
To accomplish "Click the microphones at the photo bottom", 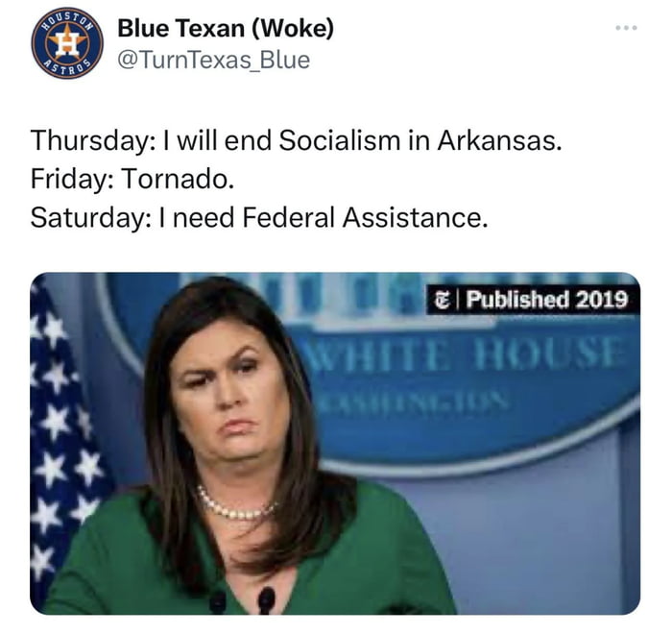I will (243, 599).
